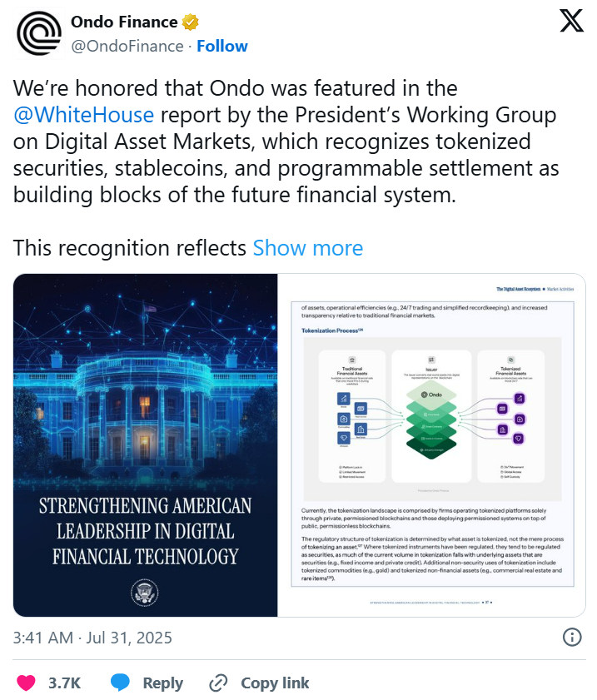Click the Reply speech bubble icon
The image size is (597, 700).
[122, 683]
